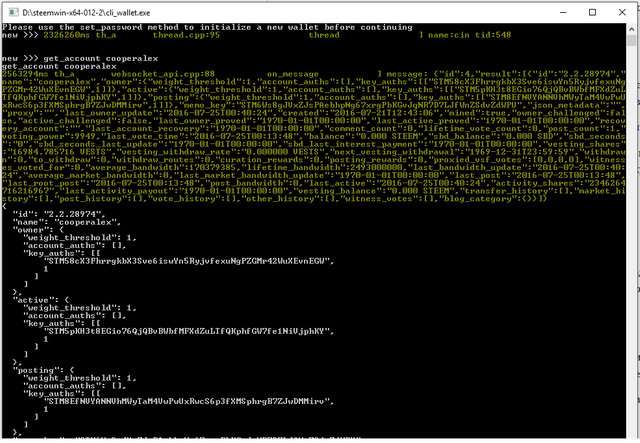Click the vertical scrollbar thumb
This screenshot has height=443, width=640.
click(x=631, y=40)
